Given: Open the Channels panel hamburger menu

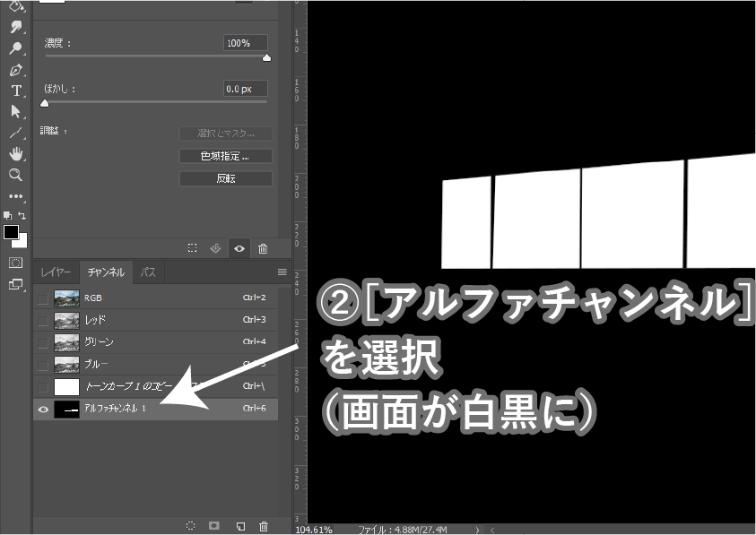Looking at the screenshot, I should [x=282, y=272].
